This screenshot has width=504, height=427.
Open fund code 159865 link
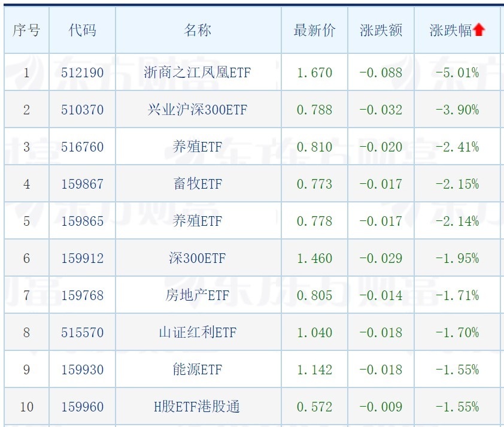click(x=82, y=221)
